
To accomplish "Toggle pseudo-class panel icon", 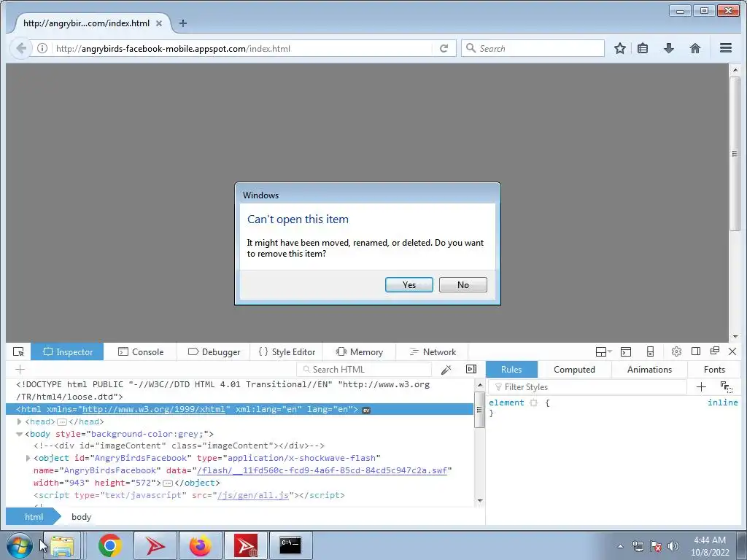I will (x=726, y=387).
